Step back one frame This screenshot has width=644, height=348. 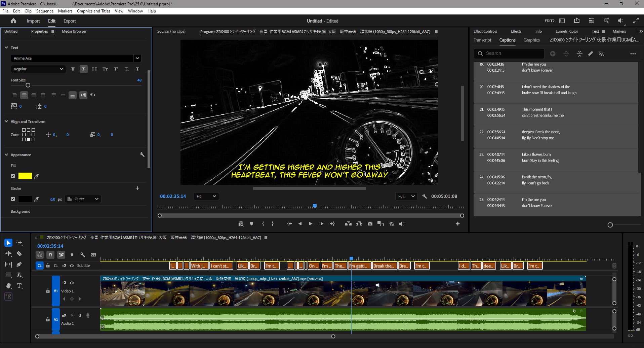tap(300, 224)
